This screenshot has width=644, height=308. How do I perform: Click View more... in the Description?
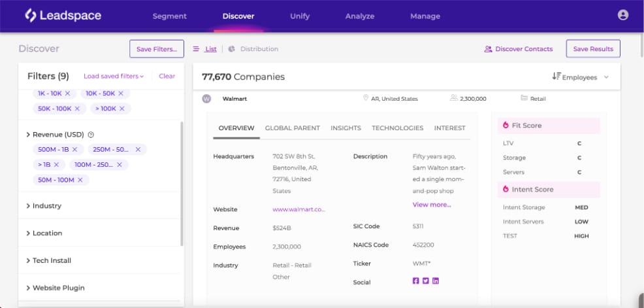[x=432, y=205]
